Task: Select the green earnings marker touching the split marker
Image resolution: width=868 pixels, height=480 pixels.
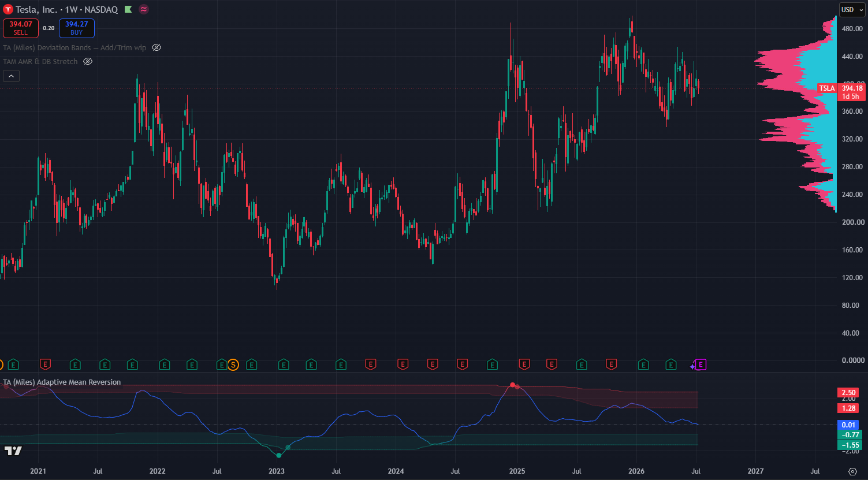Action: tap(222, 364)
